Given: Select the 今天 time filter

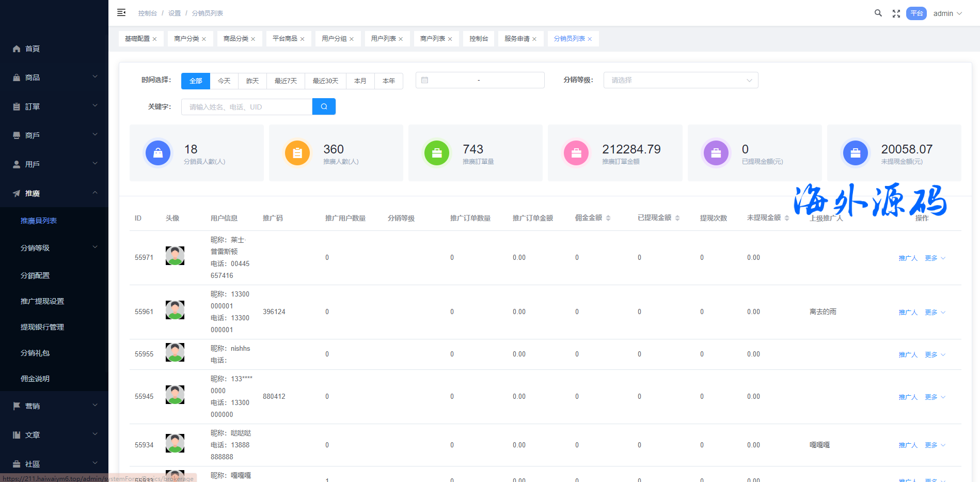Looking at the screenshot, I should 224,81.
